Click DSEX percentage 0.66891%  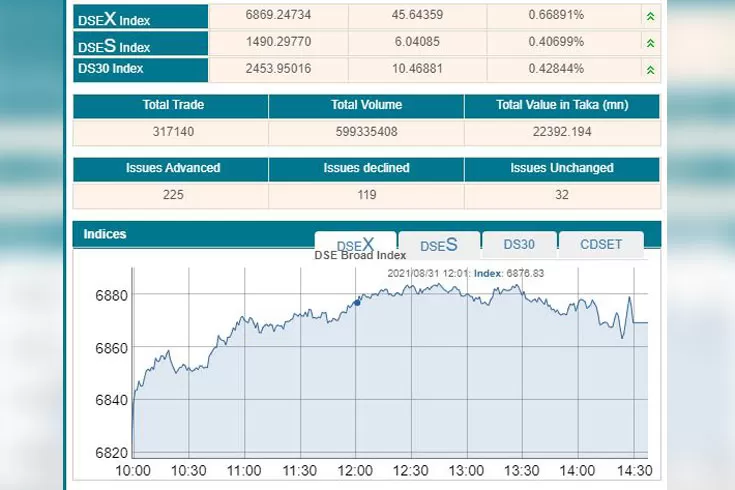[x=556, y=15]
